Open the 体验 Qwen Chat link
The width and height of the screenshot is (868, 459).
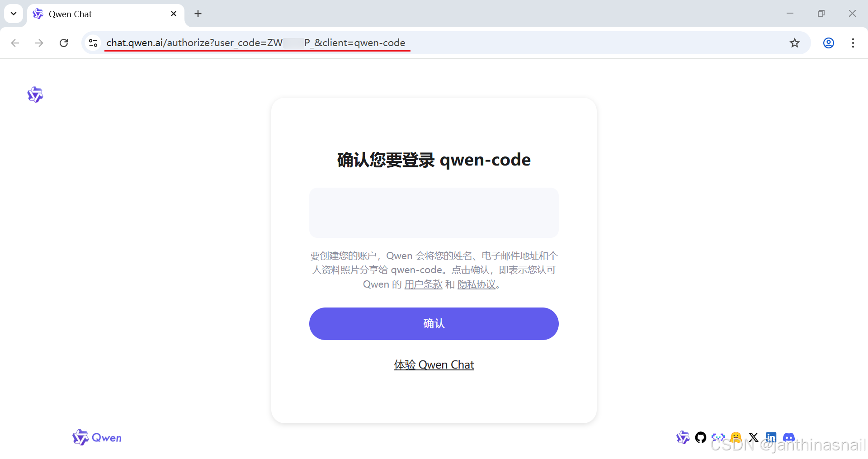point(434,365)
